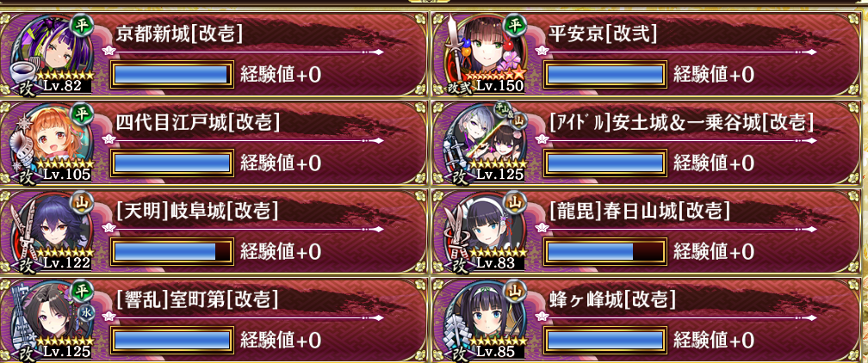868x363 pixels.
Task: Click the [龍毘]春日山城[改壱] character portrait
Action: (x=484, y=231)
